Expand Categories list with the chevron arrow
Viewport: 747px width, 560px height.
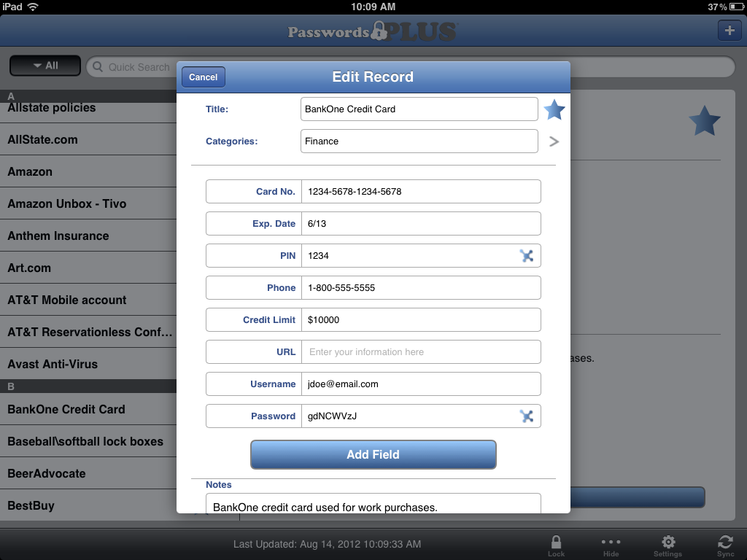(554, 141)
